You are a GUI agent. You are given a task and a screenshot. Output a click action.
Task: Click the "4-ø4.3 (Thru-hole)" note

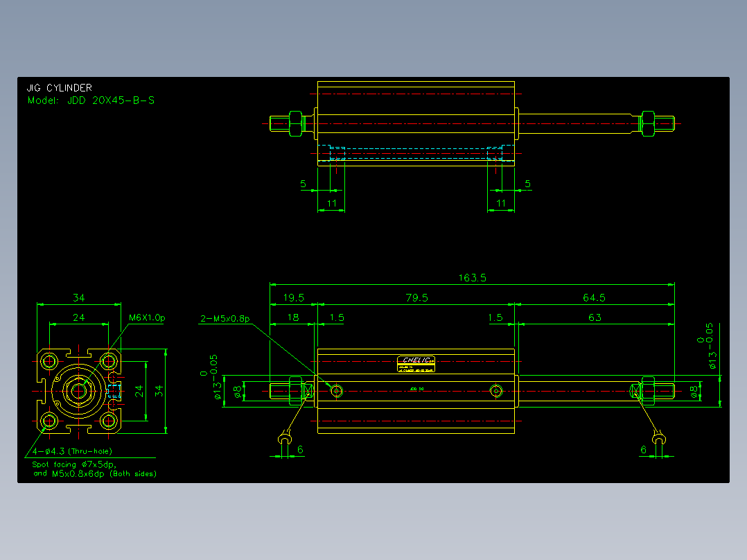pos(72,451)
